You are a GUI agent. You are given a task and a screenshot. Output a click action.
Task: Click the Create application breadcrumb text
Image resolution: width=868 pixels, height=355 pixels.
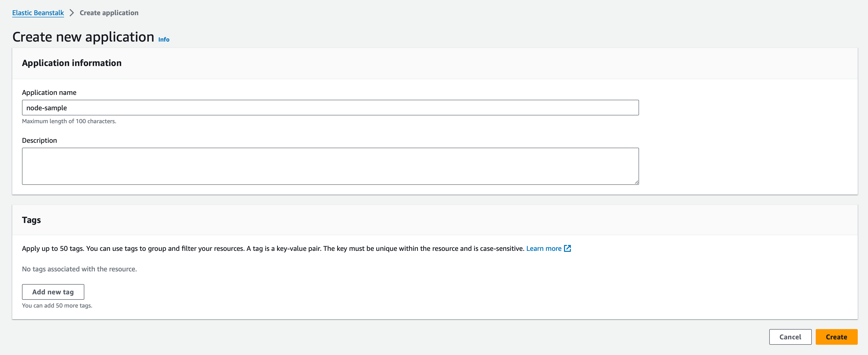pyautogui.click(x=109, y=13)
